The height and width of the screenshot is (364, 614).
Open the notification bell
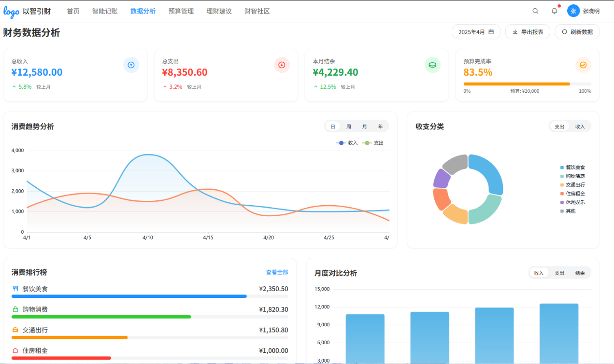[x=554, y=11]
